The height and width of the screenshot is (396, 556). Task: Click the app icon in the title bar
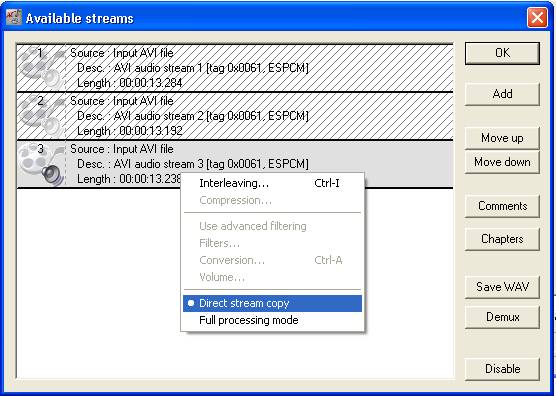pyautogui.click(x=14, y=17)
